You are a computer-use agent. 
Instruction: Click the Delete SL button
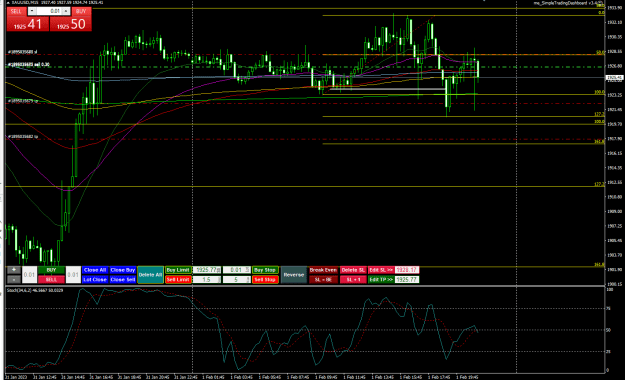[353, 270]
